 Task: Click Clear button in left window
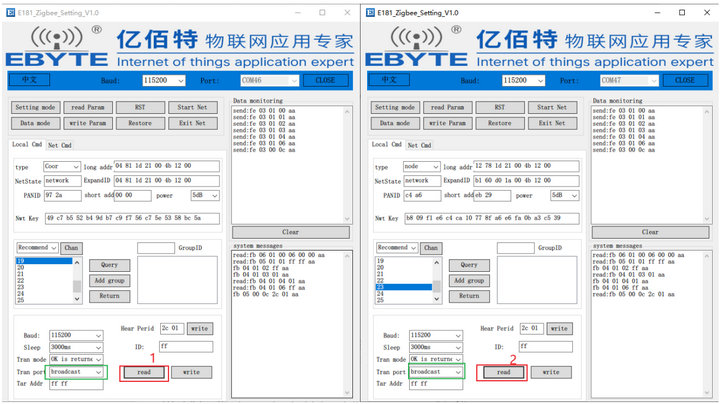(x=291, y=232)
